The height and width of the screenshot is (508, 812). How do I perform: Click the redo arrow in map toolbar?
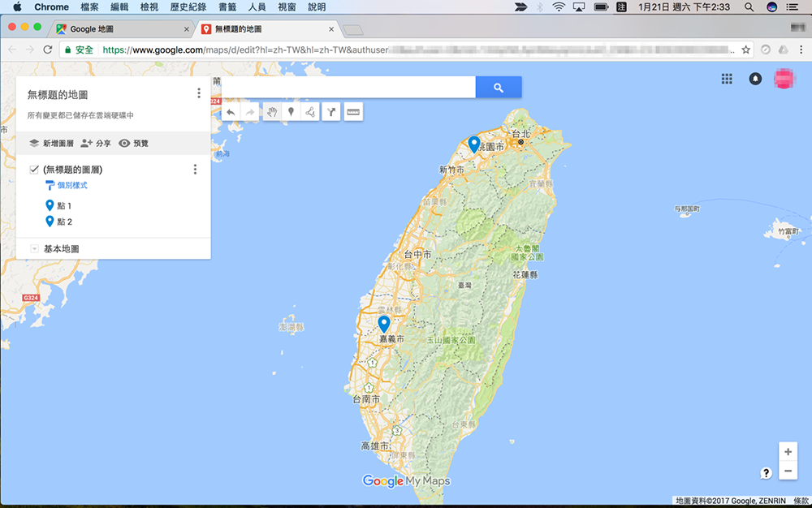[x=250, y=112]
